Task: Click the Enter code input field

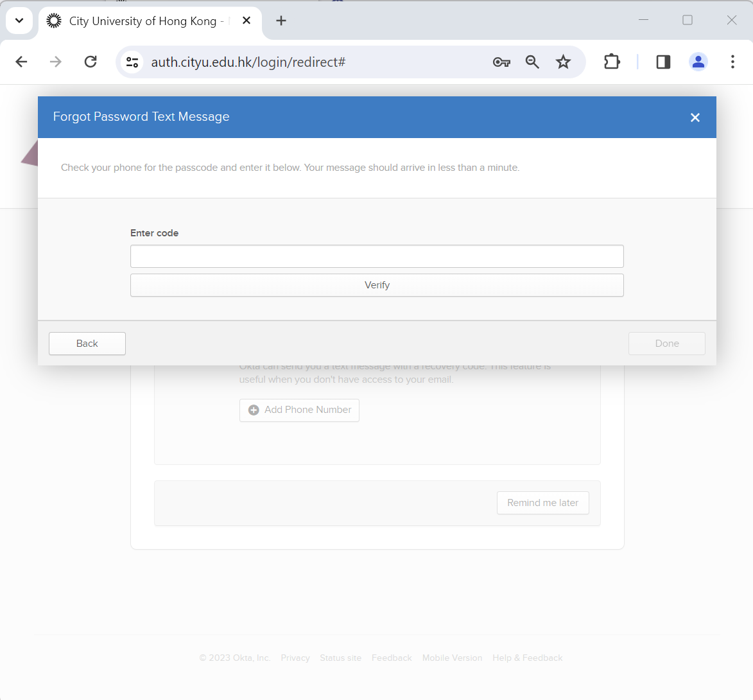Action: coord(377,256)
